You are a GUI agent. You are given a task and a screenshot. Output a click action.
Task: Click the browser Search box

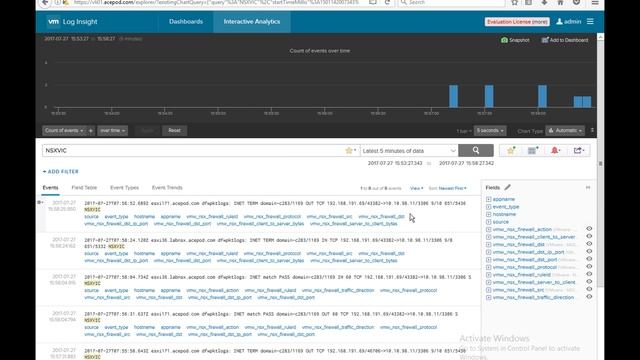[x=451, y=2]
